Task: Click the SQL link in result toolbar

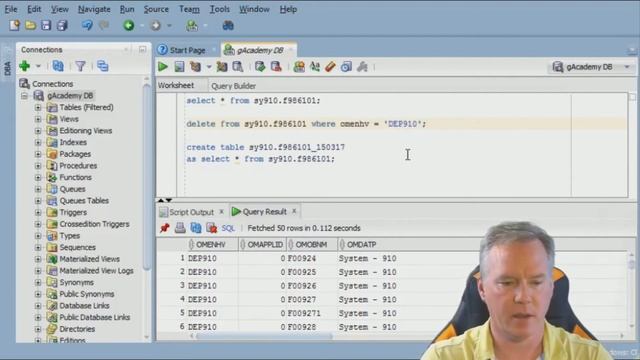Action: tap(228, 228)
